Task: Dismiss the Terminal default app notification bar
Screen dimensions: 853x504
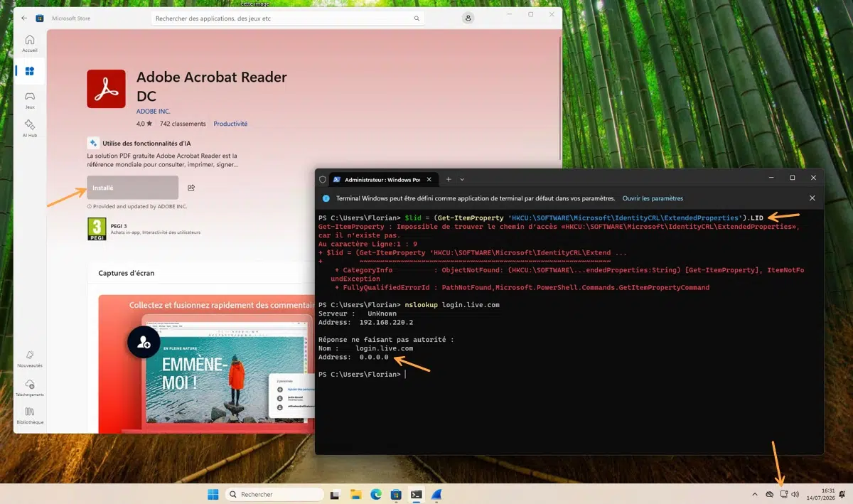Action: click(812, 198)
